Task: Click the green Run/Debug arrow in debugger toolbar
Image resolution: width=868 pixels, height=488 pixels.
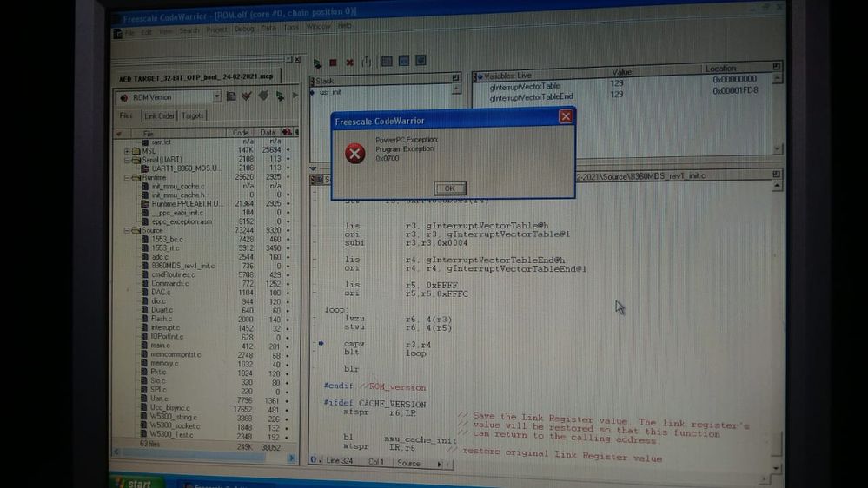Action: (317, 63)
